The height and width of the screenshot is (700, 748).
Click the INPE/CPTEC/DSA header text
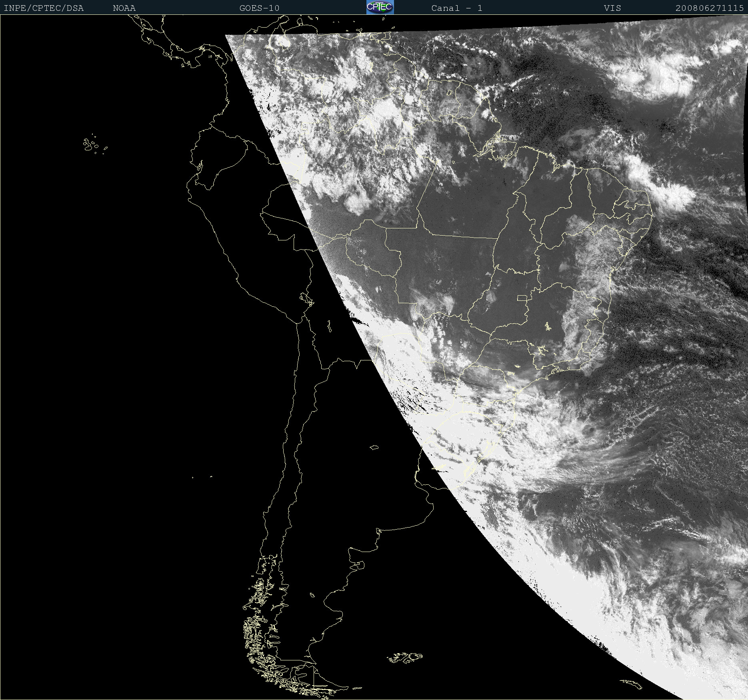[x=44, y=8]
